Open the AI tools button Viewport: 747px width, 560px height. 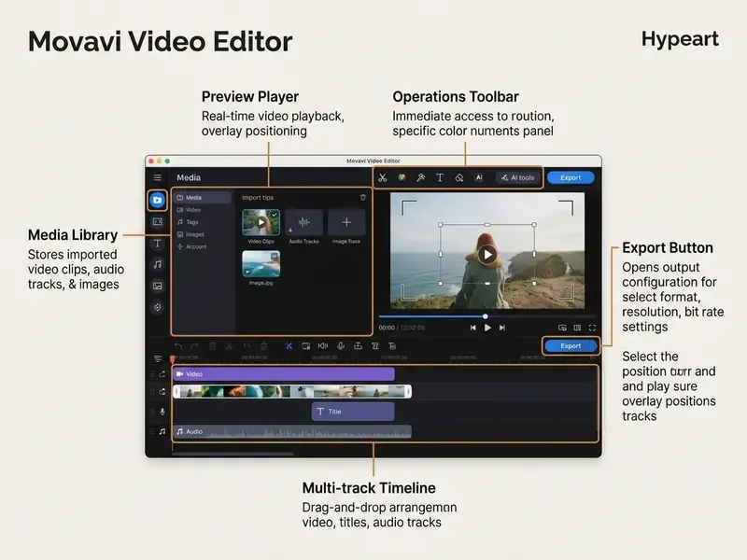(x=518, y=177)
